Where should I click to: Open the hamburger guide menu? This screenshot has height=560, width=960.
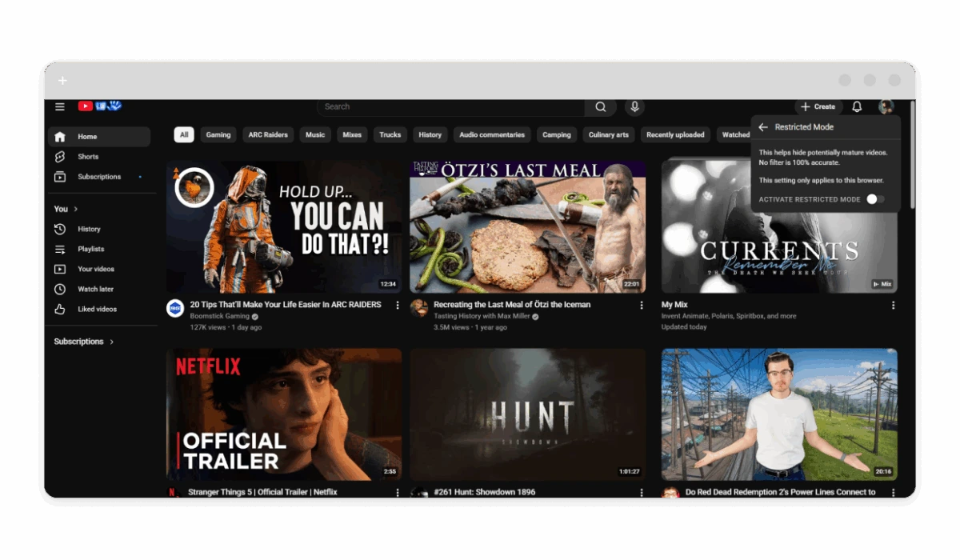coord(60,106)
